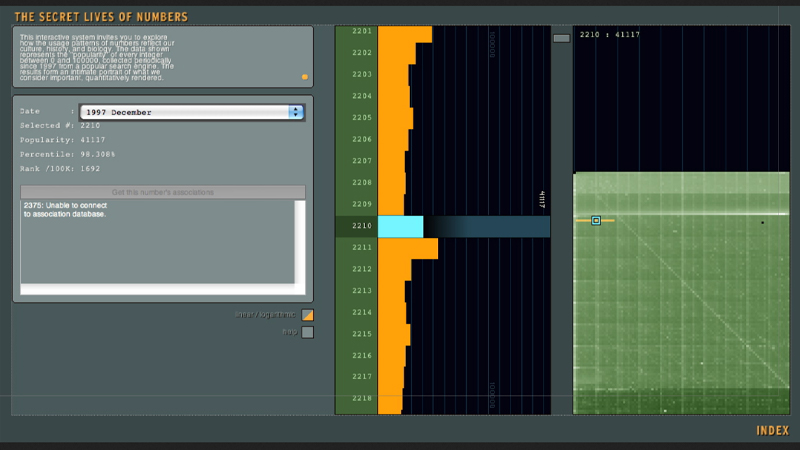Viewport: 800px width, 450px height.
Task: Click the orange bar for number 2211
Action: tap(407, 248)
